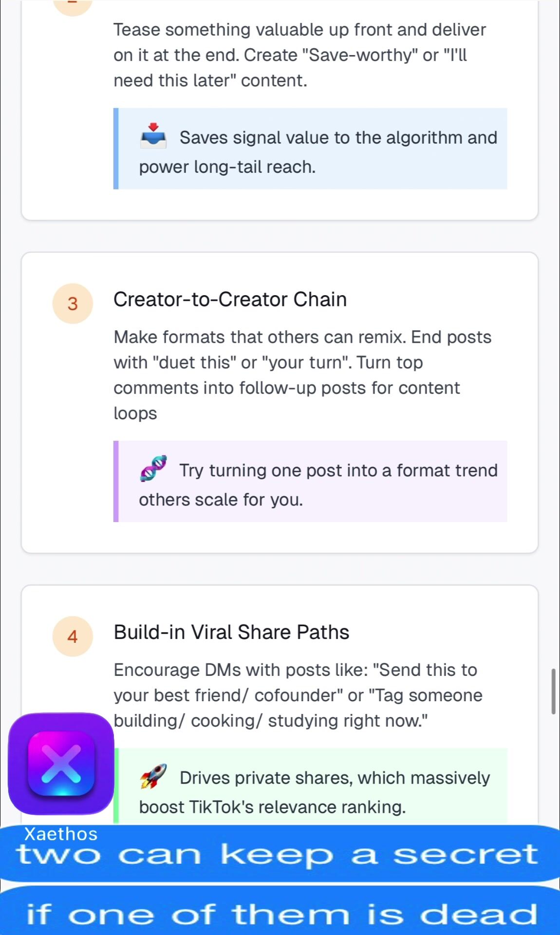This screenshot has width=560, height=935.
Task: Select the Creator-to-Creator Chain heading
Action: coord(230,299)
